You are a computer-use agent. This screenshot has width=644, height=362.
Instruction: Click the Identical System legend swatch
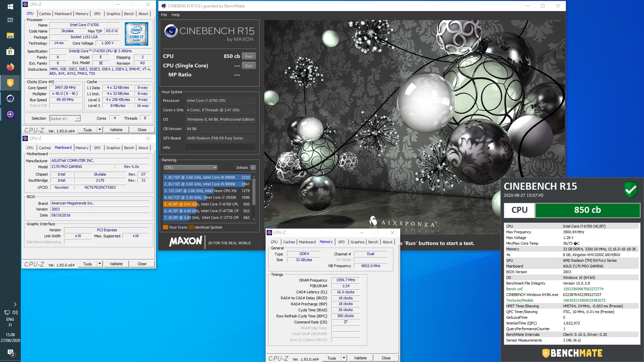(x=191, y=227)
